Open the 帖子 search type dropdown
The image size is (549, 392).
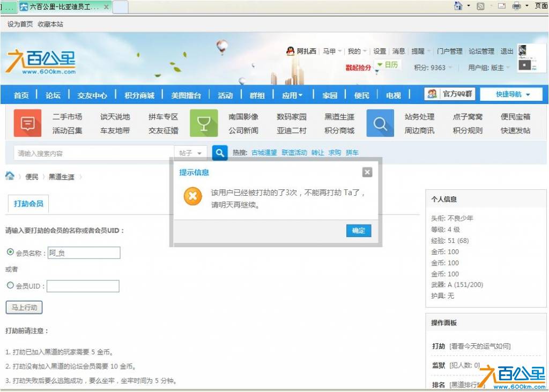pyautogui.click(x=190, y=153)
